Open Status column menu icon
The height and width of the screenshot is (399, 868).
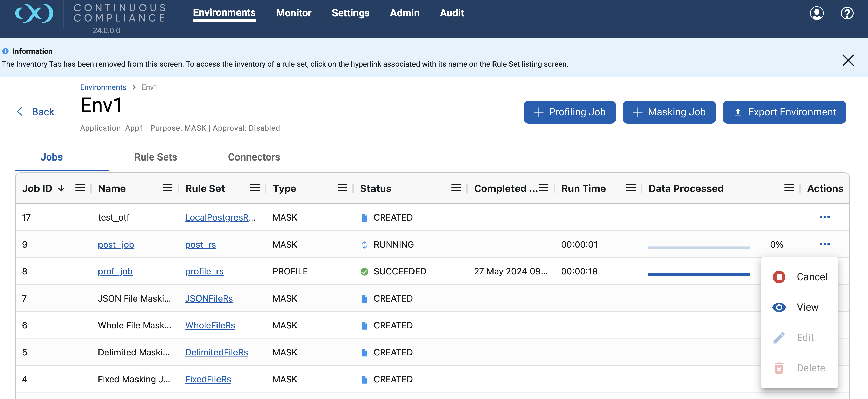(456, 188)
